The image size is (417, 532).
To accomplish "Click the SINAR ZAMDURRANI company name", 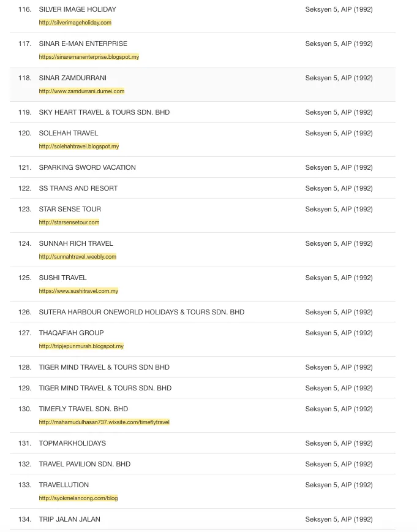I will tap(72, 78).
